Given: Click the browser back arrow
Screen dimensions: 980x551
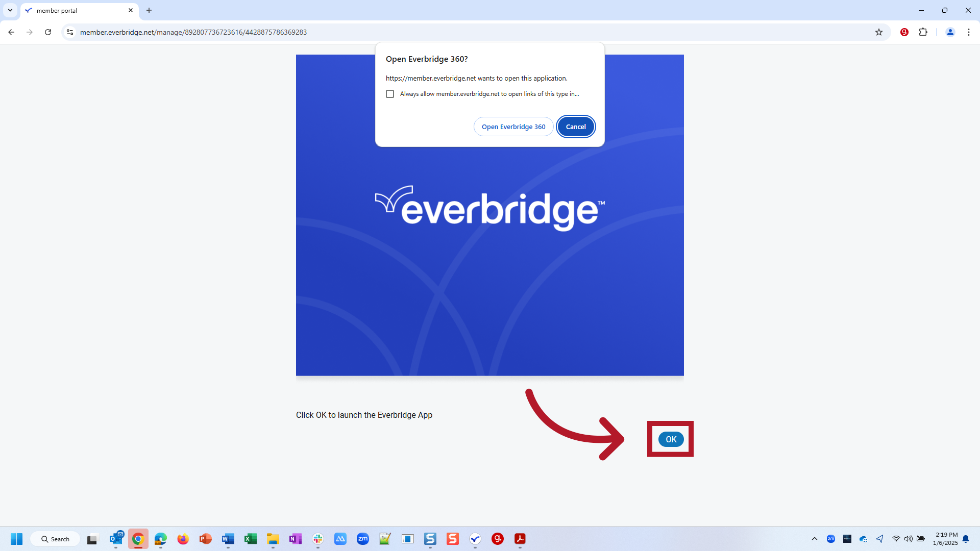Looking at the screenshot, I should click(x=11, y=32).
